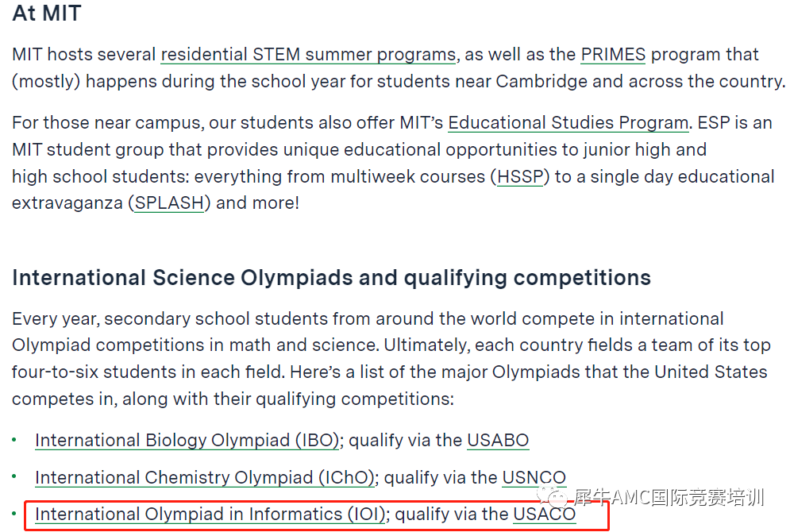The width and height of the screenshot is (790, 532).
Task: Open the SPLASH link
Action: [x=169, y=202]
